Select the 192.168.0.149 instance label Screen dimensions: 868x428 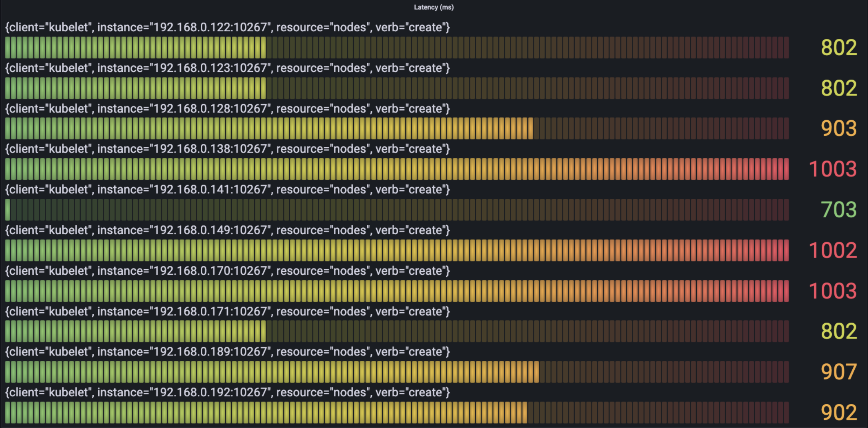(228, 230)
